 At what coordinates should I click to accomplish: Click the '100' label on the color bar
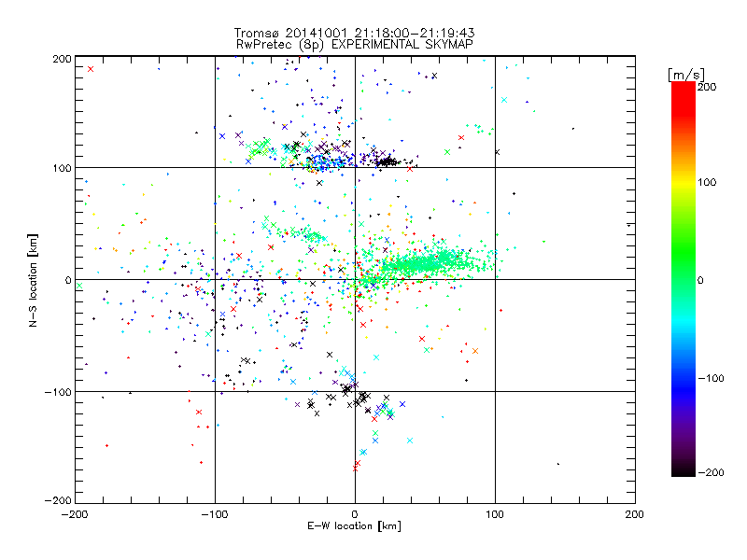[707, 182]
